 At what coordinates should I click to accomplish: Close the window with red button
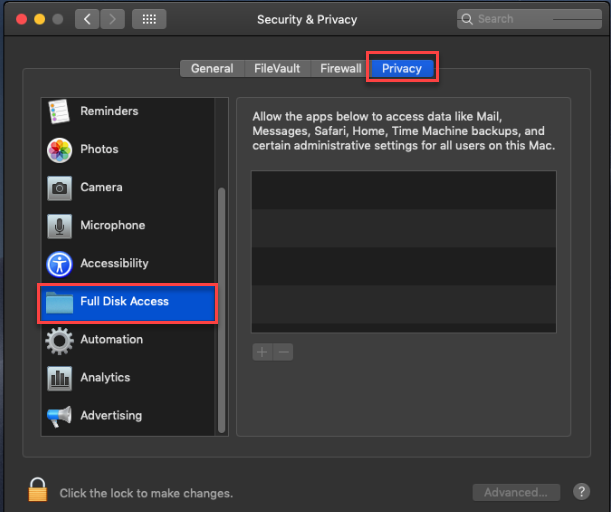pyautogui.click(x=21, y=19)
